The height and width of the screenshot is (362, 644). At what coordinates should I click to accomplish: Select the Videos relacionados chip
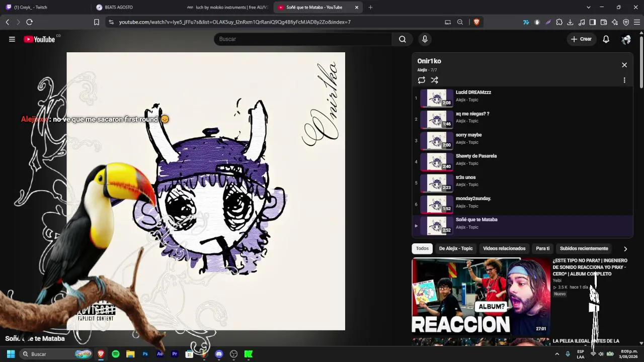tap(504, 248)
